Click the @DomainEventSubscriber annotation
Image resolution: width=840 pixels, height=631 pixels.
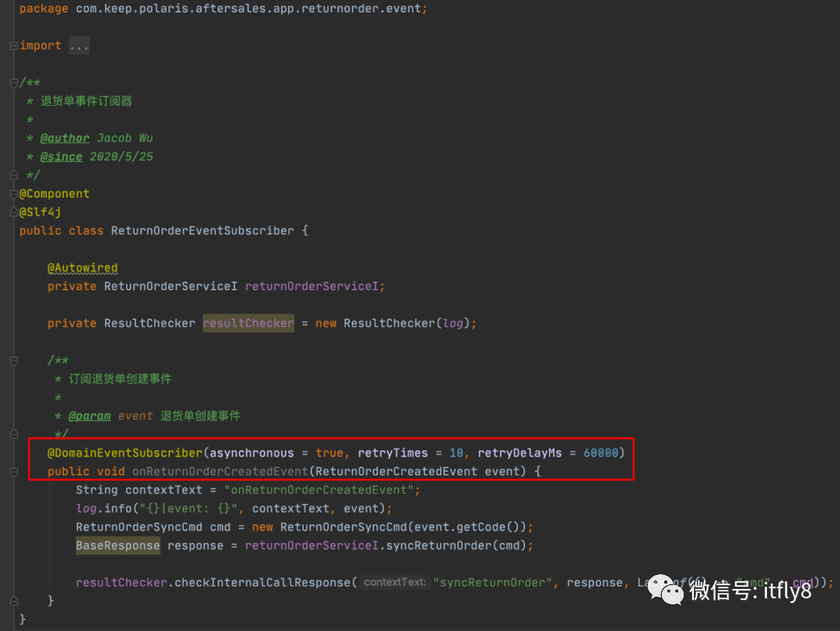click(x=124, y=453)
